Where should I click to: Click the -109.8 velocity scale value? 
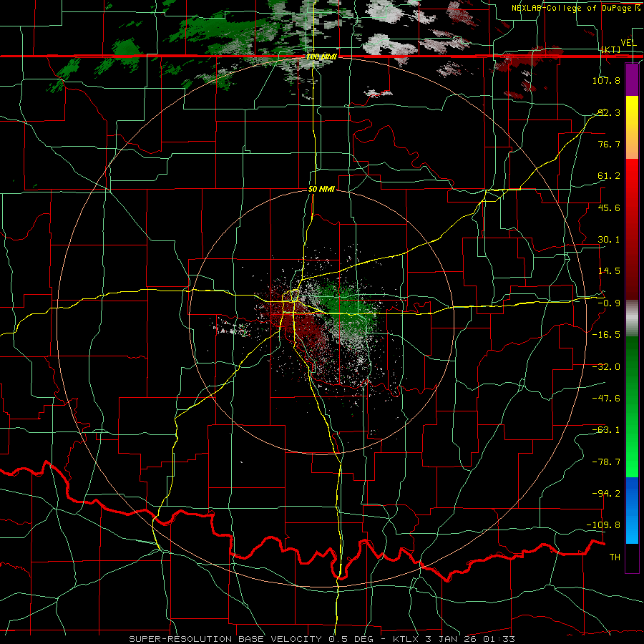604,525
